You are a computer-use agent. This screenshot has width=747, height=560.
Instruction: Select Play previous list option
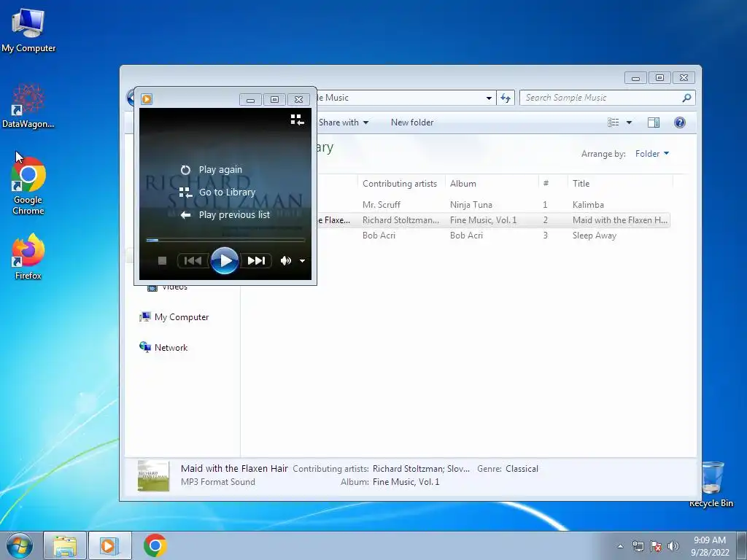coord(234,215)
